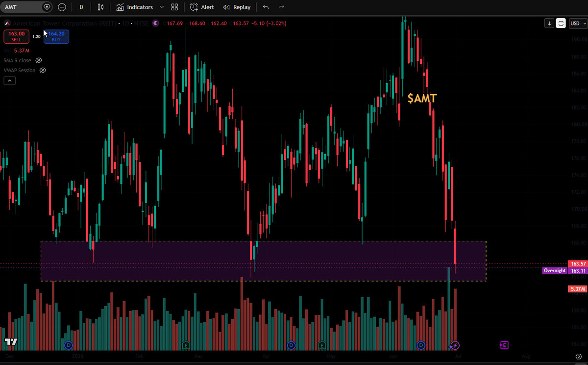Click the dividend D marker after Jun

[421, 345]
